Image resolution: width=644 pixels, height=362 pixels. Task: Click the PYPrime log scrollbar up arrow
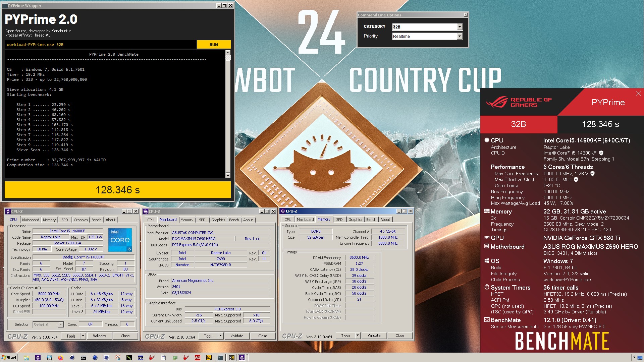(x=228, y=53)
